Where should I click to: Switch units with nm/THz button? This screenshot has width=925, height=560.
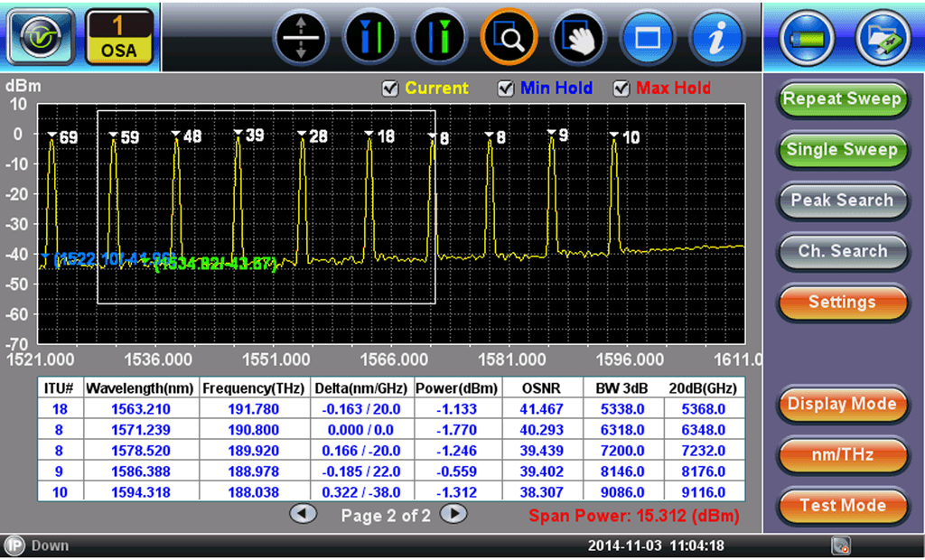pyautogui.click(x=842, y=455)
